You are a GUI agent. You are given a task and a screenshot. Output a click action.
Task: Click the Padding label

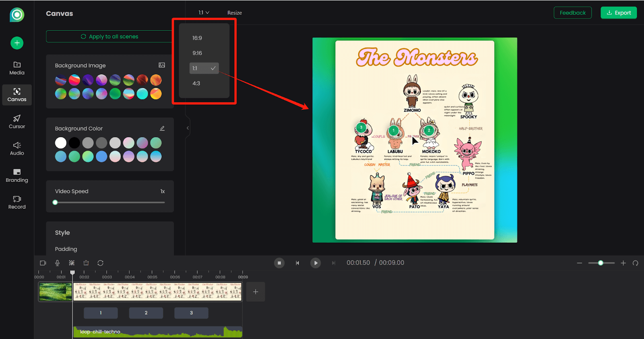[66, 249]
